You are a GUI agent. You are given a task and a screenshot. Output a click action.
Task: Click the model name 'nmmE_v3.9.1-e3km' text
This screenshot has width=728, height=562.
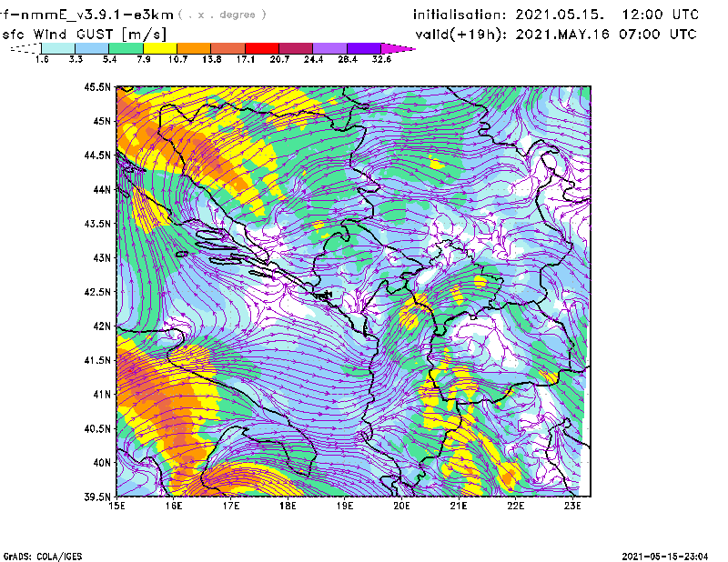click(x=97, y=15)
